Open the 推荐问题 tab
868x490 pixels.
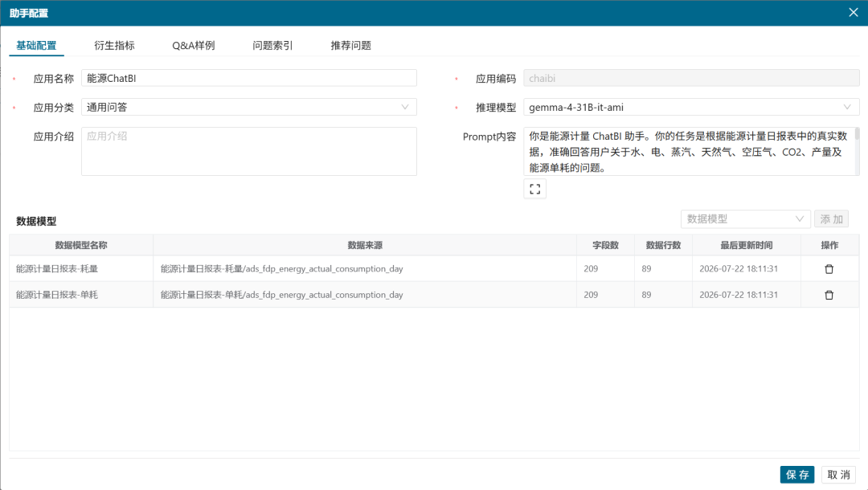tap(351, 45)
